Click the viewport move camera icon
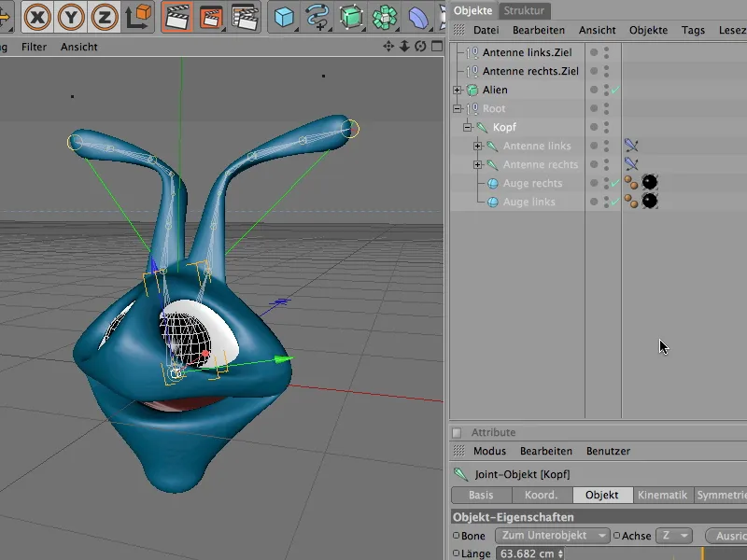Viewport: 747px width, 560px height. coord(388,46)
